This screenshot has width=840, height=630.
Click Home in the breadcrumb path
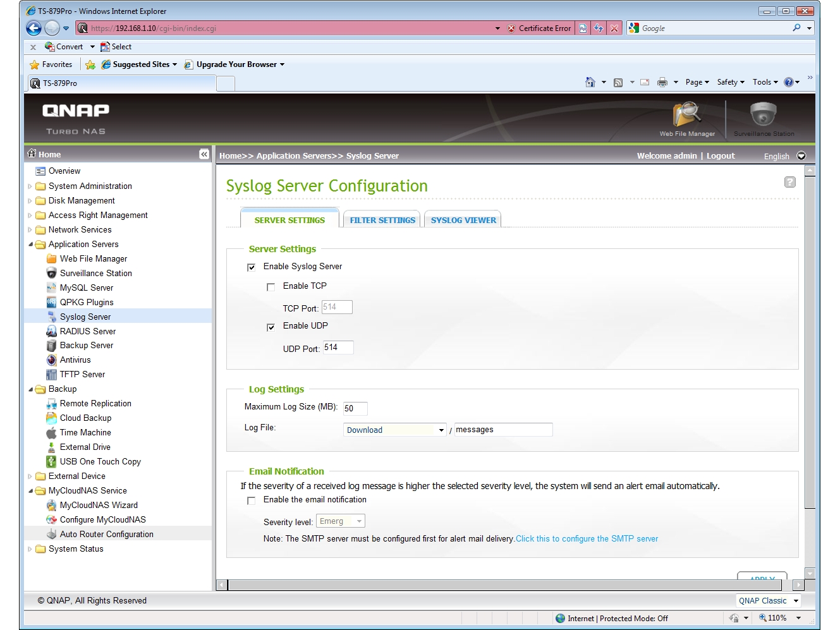tap(230, 156)
